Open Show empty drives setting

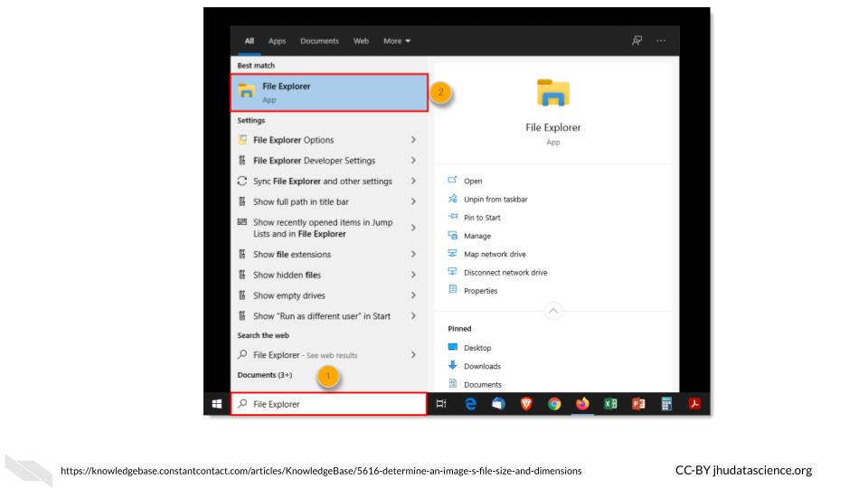(289, 296)
